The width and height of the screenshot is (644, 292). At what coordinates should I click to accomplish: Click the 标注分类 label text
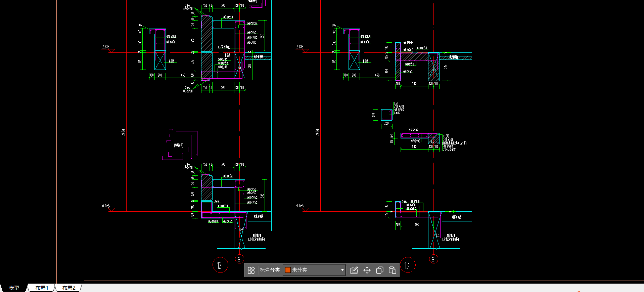[x=270, y=270]
